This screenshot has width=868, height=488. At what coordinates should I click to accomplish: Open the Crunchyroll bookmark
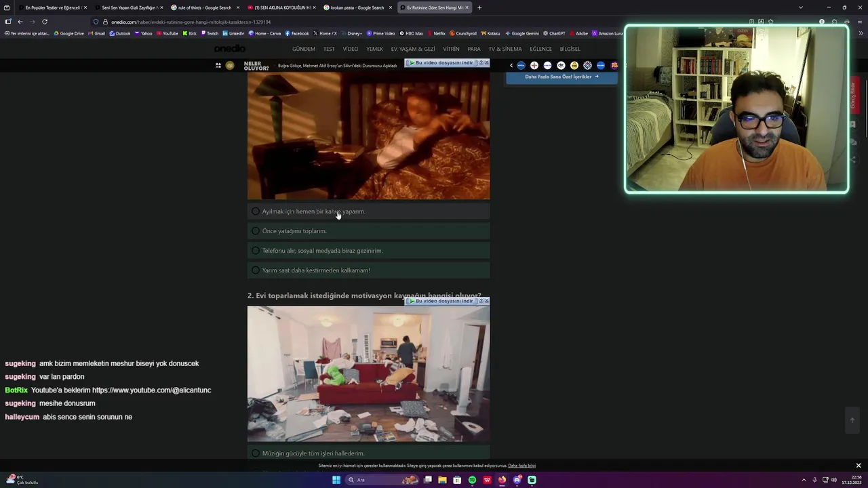[x=463, y=33]
